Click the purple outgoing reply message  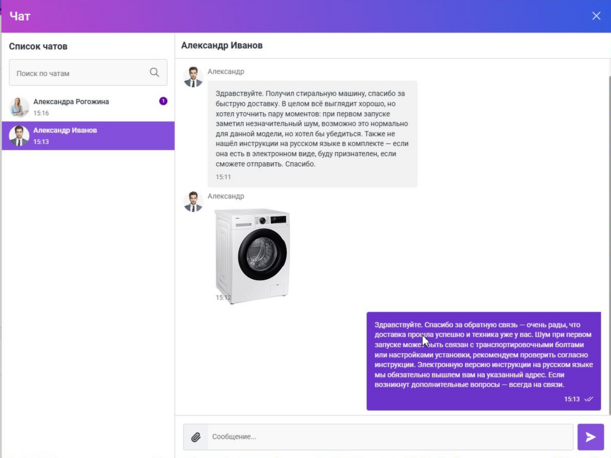coord(483,355)
